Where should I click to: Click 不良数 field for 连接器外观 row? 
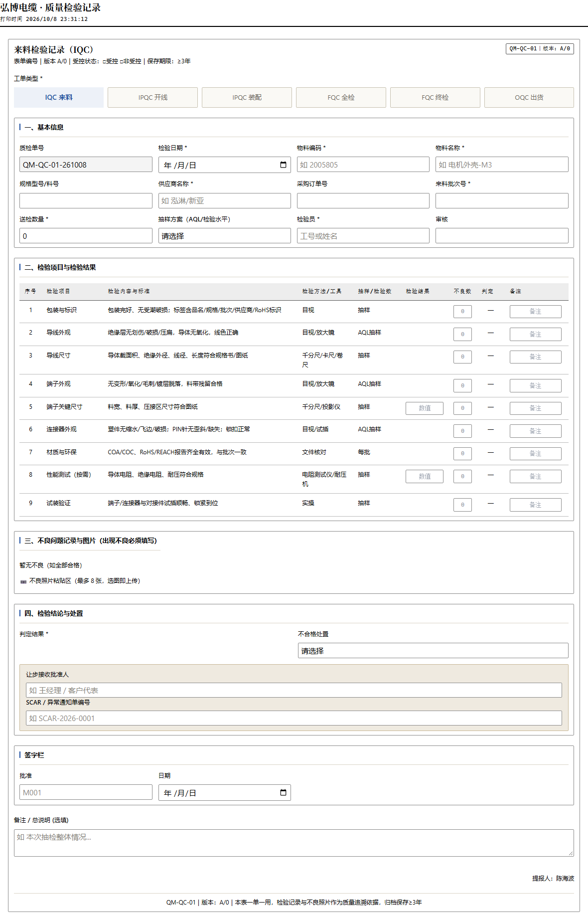(x=462, y=431)
